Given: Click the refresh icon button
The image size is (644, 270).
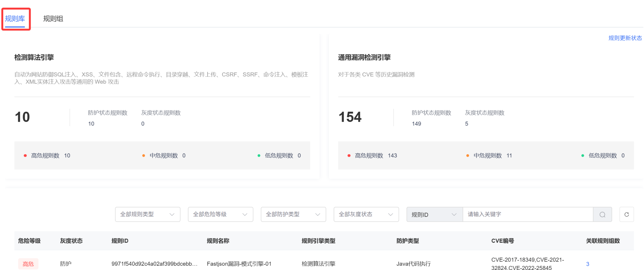Looking at the screenshot, I should [626, 214].
